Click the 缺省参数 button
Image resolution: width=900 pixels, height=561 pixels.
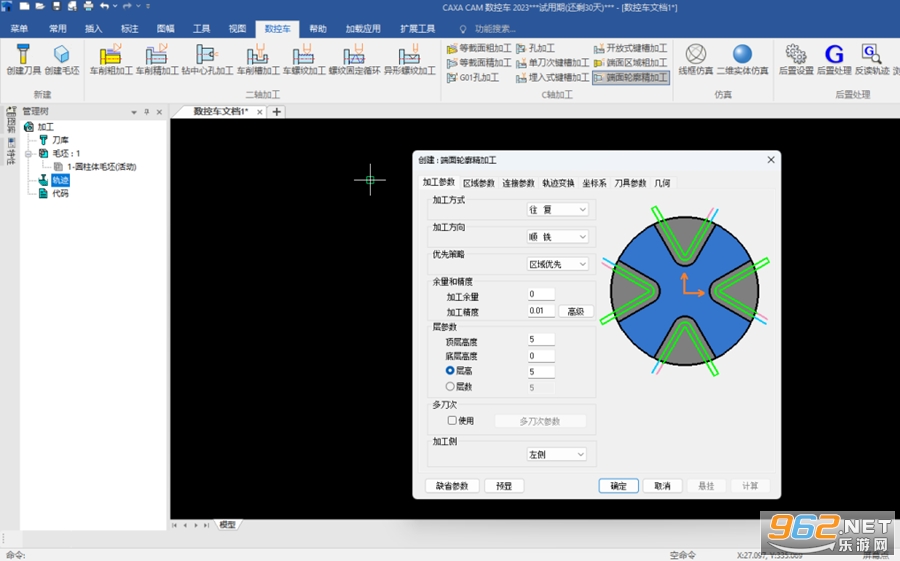[452, 486]
